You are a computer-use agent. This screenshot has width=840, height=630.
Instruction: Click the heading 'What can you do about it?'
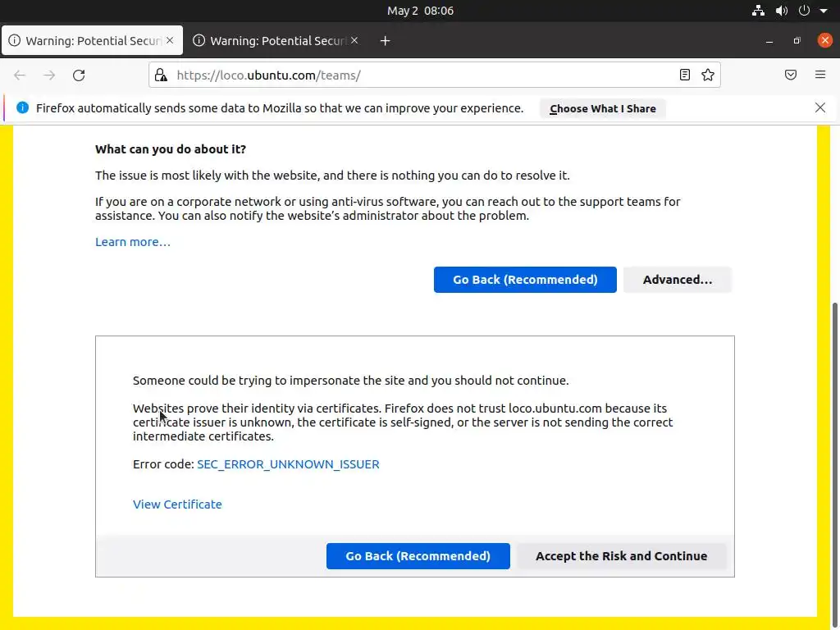pos(171,149)
